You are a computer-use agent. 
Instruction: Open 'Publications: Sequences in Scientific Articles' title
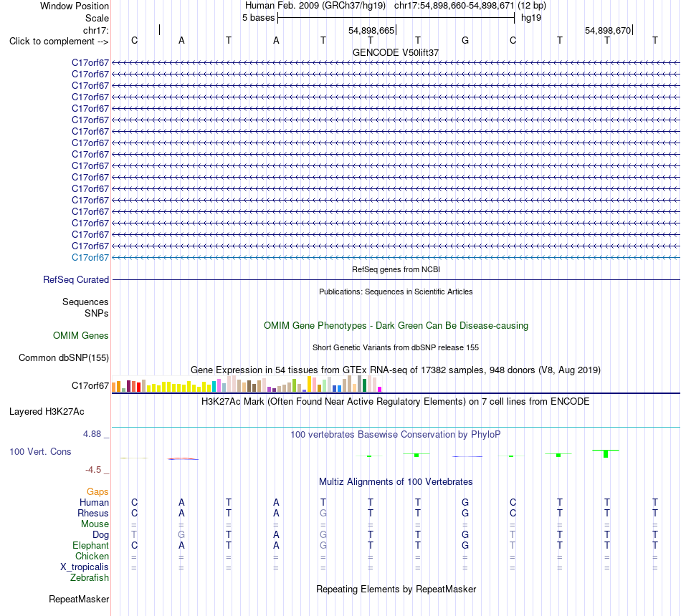coord(396,292)
